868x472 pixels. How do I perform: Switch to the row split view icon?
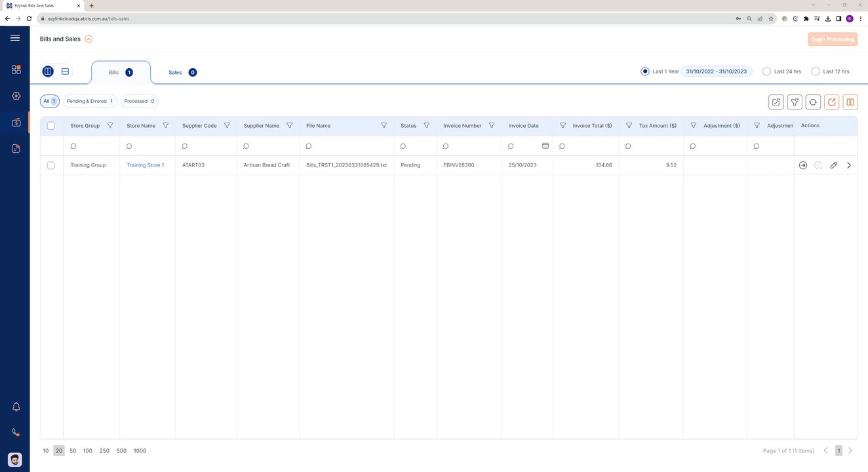65,71
